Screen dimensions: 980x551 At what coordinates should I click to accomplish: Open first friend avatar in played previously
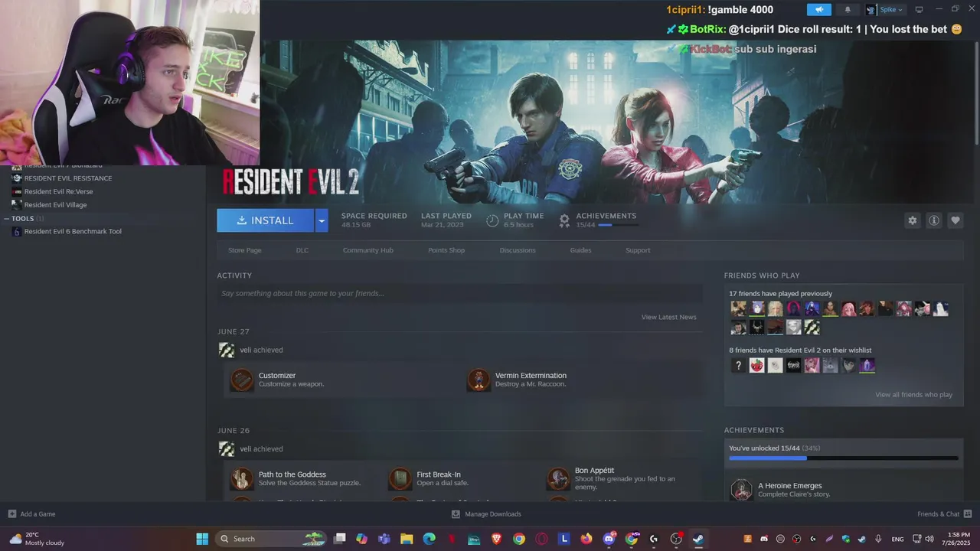coord(738,308)
